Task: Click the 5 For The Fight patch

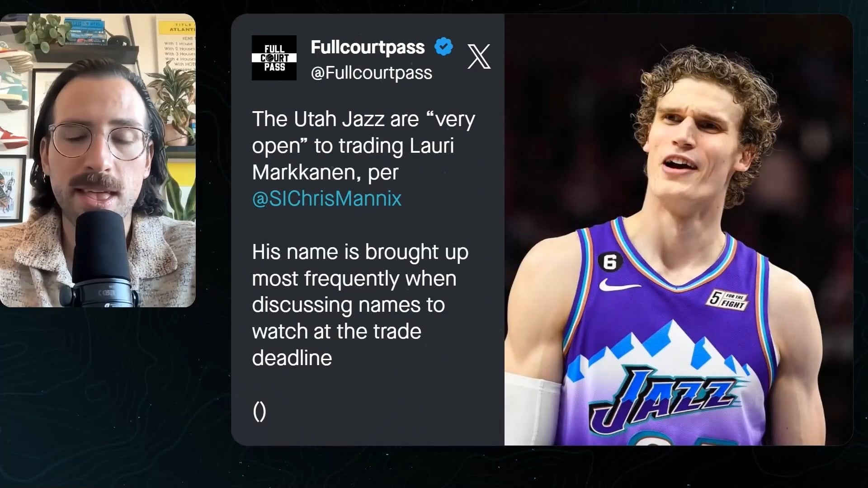Action: [x=728, y=300]
